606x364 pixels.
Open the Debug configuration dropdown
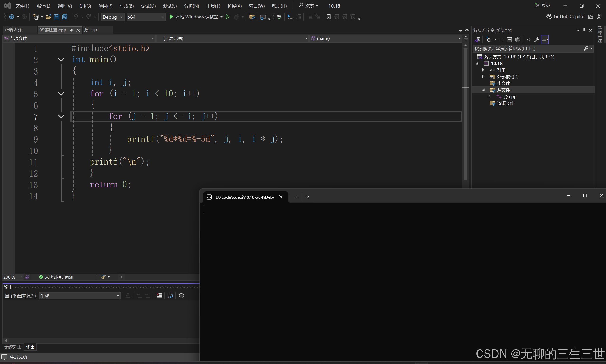coord(113,17)
